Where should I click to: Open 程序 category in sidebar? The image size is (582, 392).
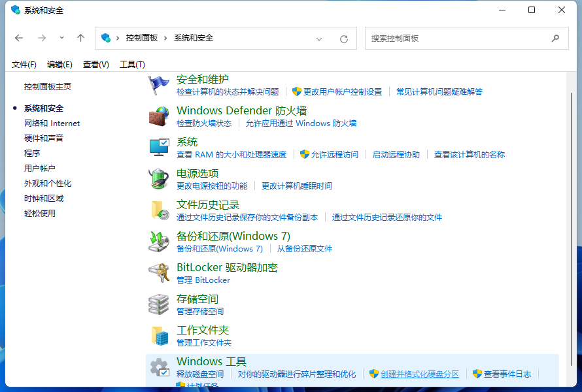pos(32,153)
